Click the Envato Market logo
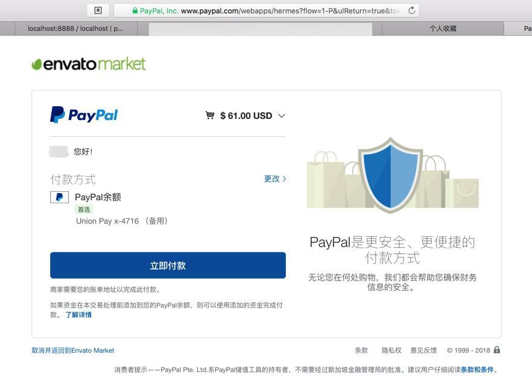This screenshot has height=392, width=532. (x=89, y=64)
